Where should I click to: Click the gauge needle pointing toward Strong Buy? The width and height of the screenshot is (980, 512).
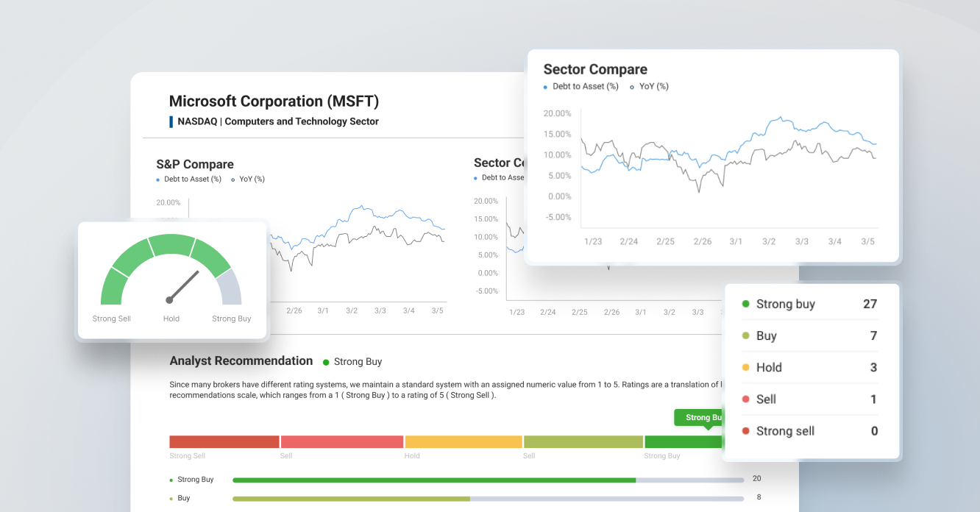click(184, 287)
